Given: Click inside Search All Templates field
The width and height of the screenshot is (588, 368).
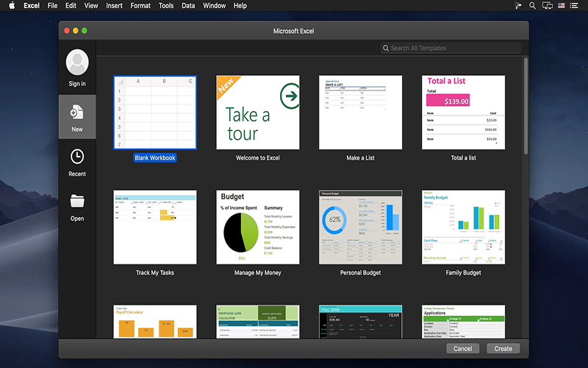Looking at the screenshot, I should [x=451, y=48].
